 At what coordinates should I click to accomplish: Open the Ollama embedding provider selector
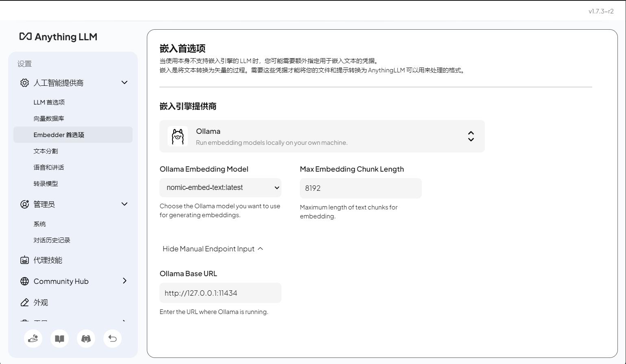[322, 136]
